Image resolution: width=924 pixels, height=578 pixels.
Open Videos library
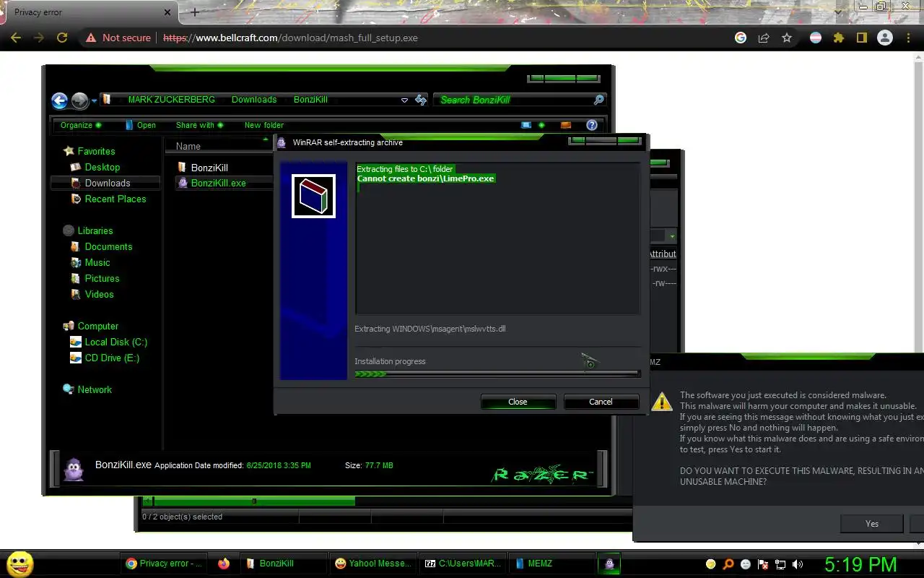point(92,294)
